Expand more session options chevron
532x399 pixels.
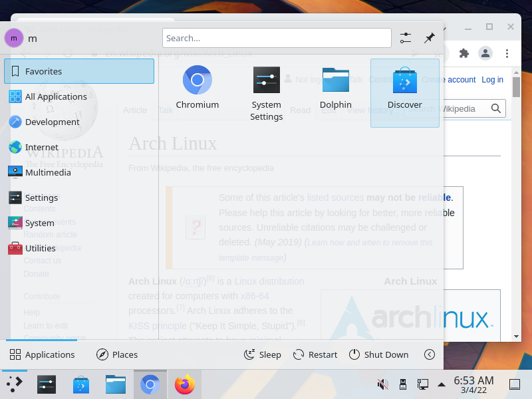coord(429,354)
